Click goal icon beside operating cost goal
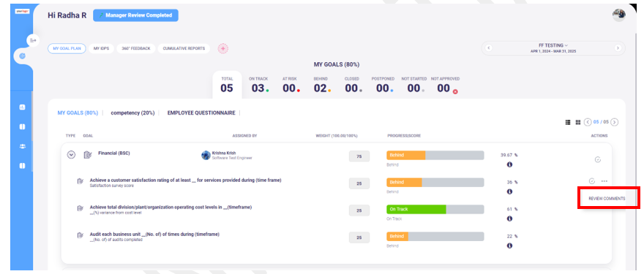Screen dimensions: 644x274 [80, 208]
